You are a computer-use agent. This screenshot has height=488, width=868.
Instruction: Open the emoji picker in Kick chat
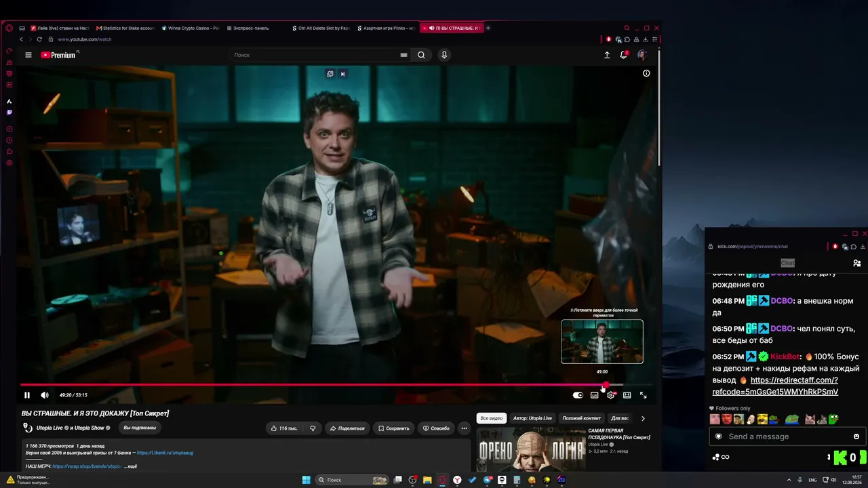tap(856, 436)
